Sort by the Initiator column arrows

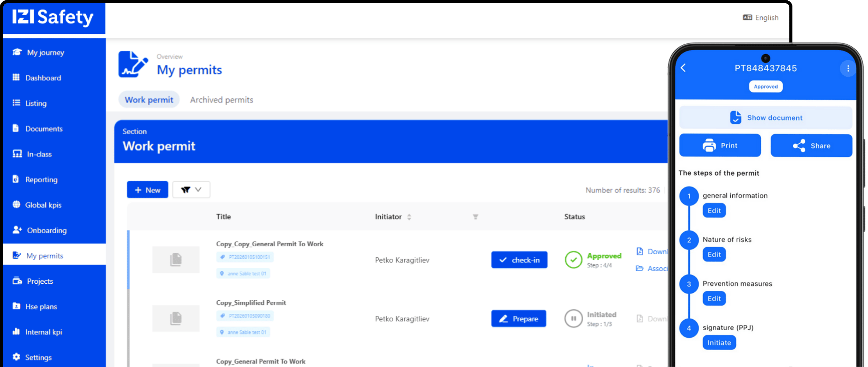[409, 217]
